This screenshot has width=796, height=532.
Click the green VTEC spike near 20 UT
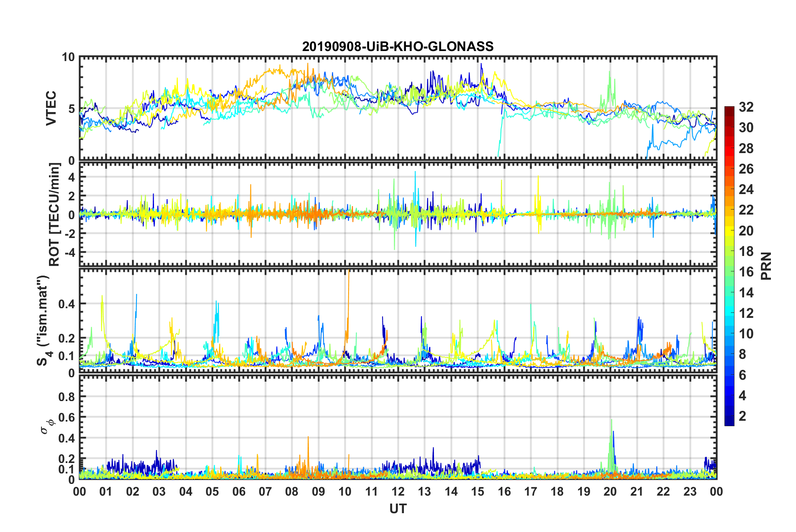pos(610,86)
